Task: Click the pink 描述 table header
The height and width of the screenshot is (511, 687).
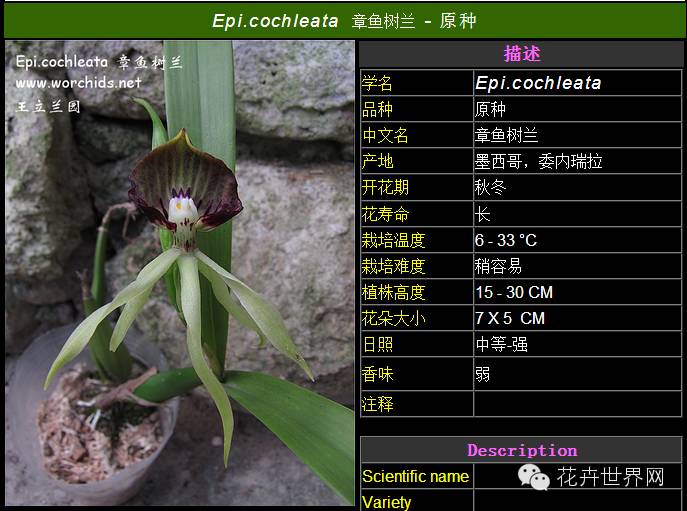Action: 522,54
